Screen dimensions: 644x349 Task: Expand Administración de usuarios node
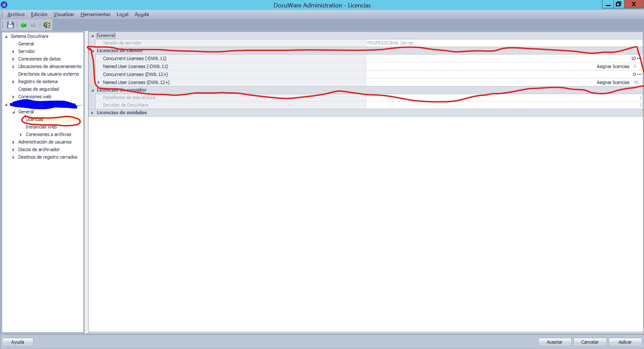(13, 142)
